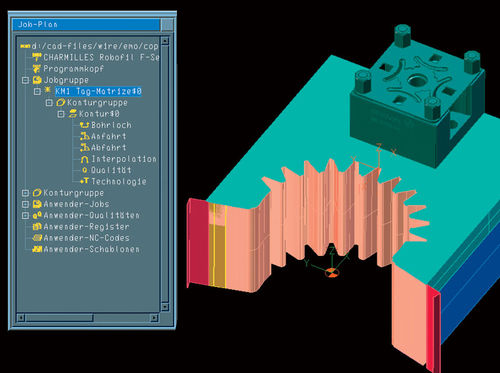
Task: Click the horizontal scrollbar thumb
Action: (59, 318)
